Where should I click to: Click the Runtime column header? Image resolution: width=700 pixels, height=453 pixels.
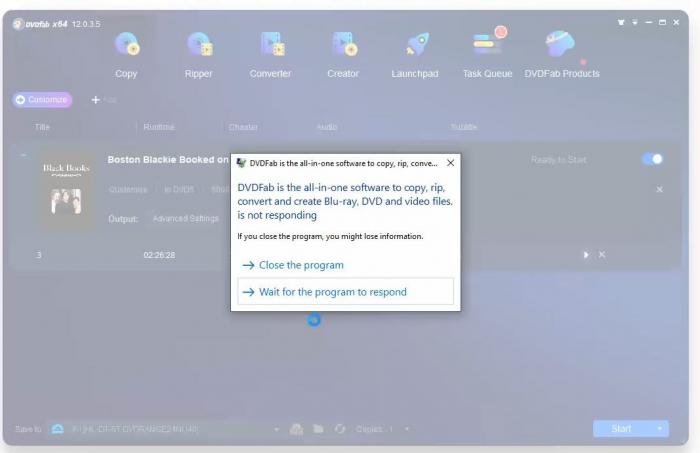159,127
